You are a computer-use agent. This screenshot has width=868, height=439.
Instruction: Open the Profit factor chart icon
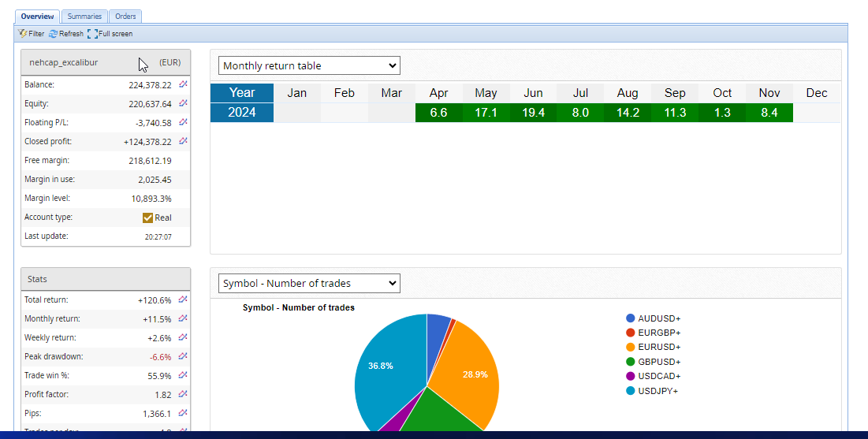point(183,394)
